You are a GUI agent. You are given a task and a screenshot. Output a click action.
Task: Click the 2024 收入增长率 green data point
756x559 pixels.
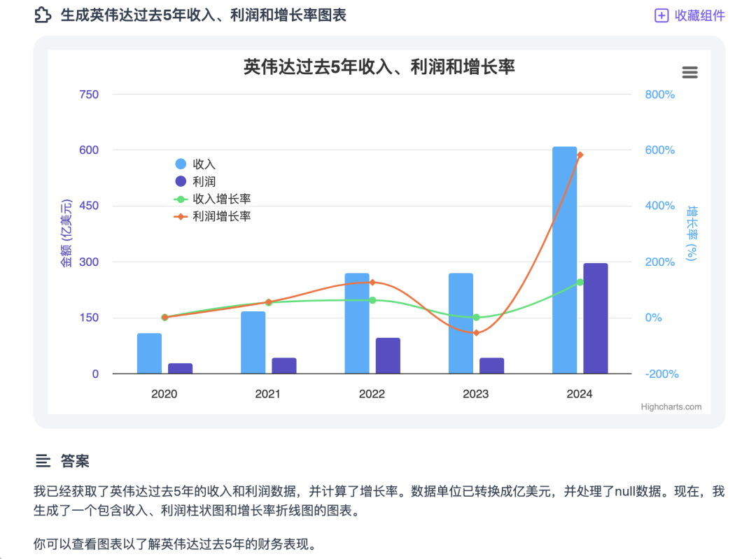[580, 283]
